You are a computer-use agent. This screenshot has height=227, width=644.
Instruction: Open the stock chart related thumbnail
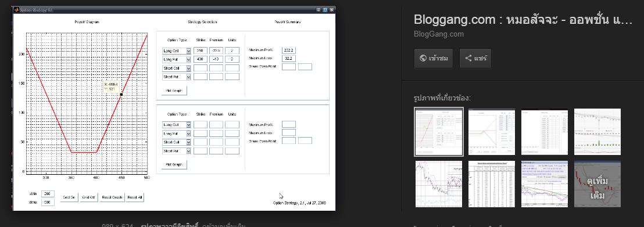point(597,132)
